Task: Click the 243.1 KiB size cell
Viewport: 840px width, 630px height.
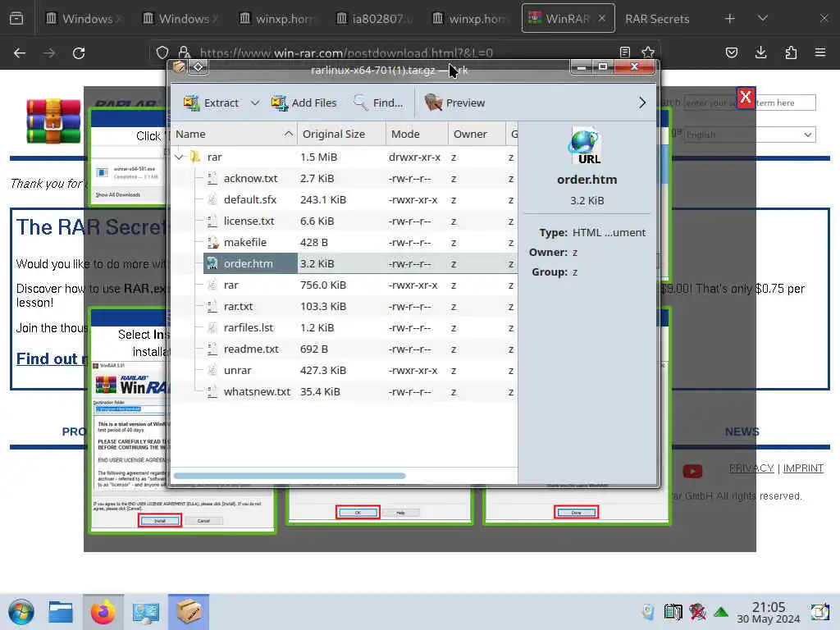Action: pyautogui.click(x=323, y=200)
